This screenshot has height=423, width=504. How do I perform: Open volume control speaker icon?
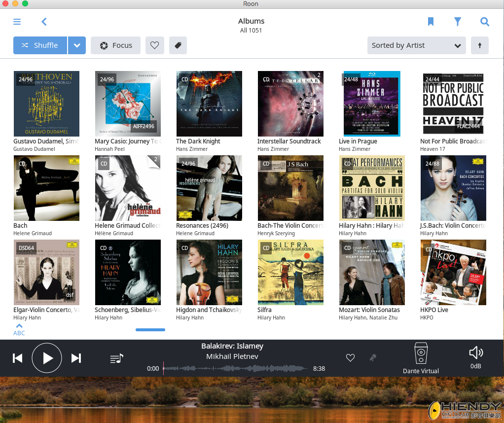[475, 353]
